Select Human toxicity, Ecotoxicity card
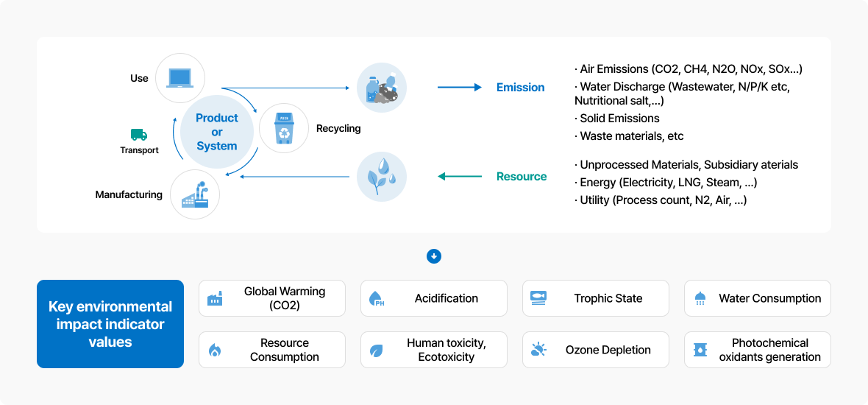The width and height of the screenshot is (868, 405). (x=434, y=350)
